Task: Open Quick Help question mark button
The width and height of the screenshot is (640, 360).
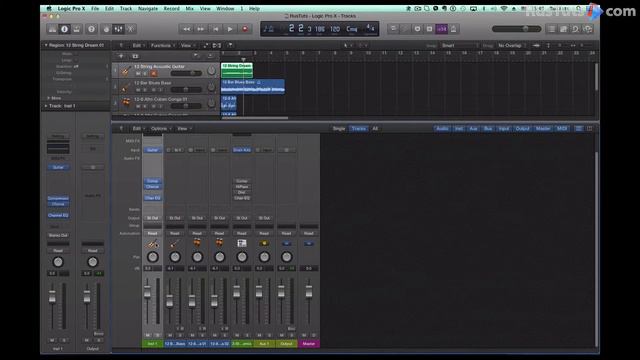Action: pos(91,29)
